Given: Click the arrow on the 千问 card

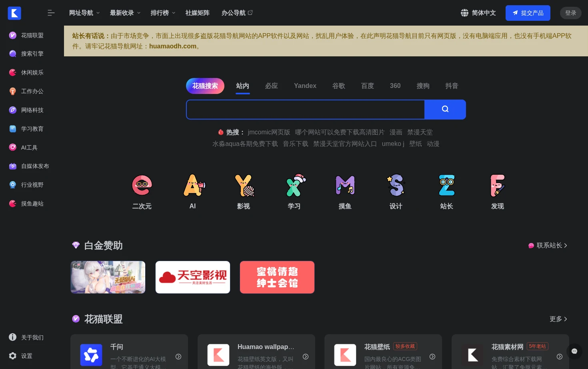Looking at the screenshot, I should coord(178,357).
